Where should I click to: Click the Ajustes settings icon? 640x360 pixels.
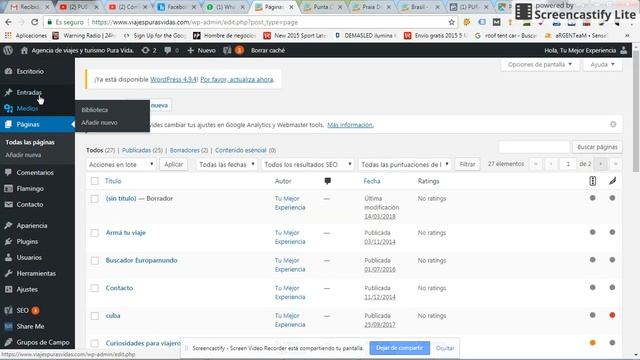(9, 289)
